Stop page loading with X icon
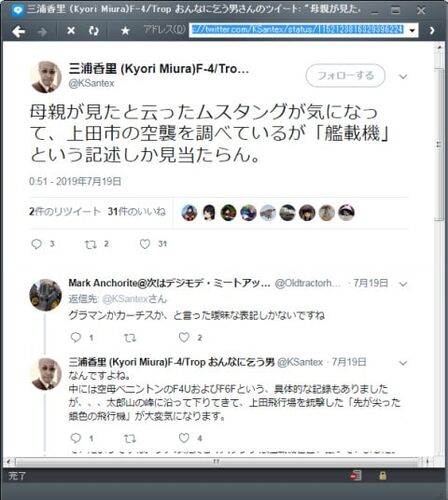The width and height of the screenshot is (448, 500). [71, 31]
